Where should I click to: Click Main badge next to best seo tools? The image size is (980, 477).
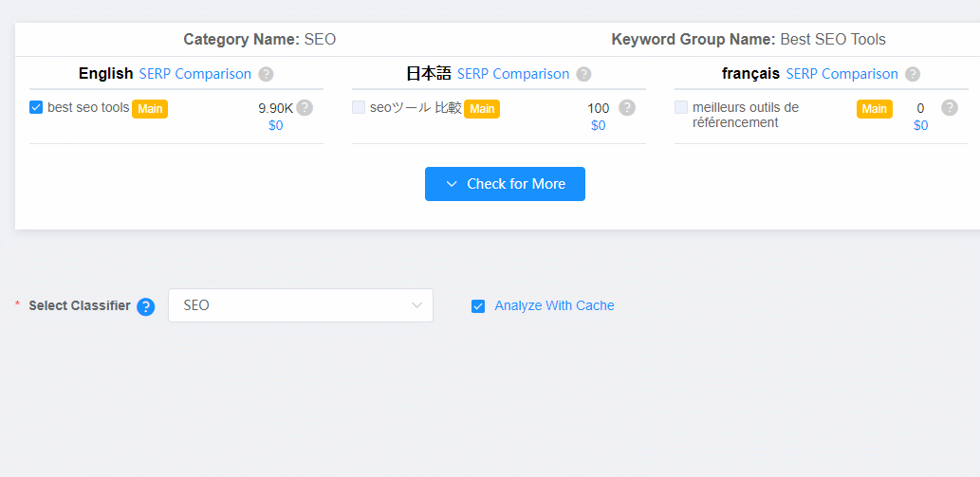[x=150, y=109]
